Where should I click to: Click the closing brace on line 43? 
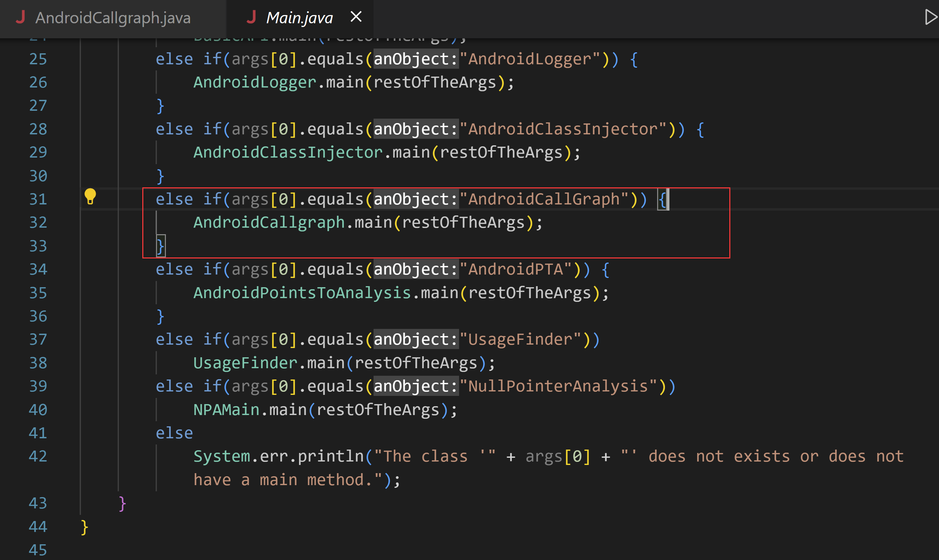(122, 504)
